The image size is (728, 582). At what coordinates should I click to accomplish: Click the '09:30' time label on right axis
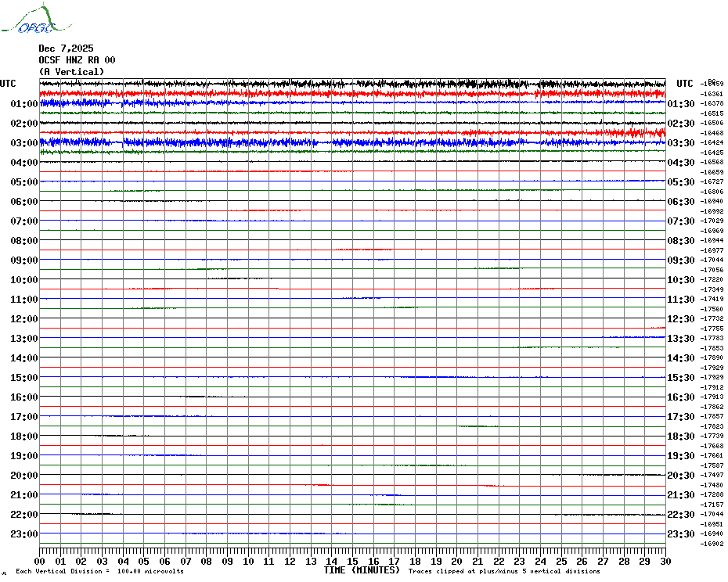tap(681, 260)
